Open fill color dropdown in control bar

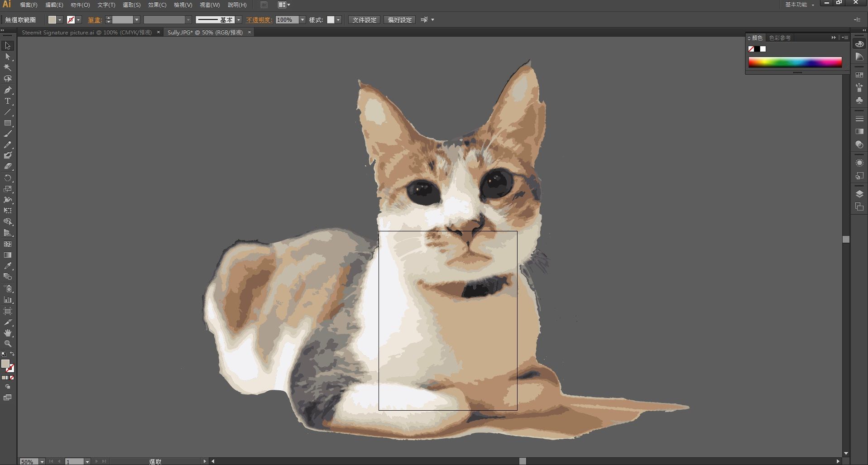(60, 20)
